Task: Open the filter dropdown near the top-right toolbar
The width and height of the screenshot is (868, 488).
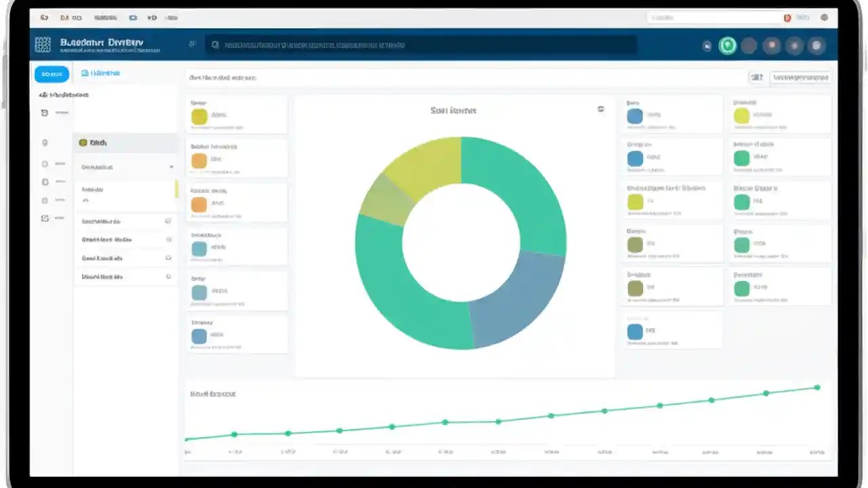Action: [757, 77]
